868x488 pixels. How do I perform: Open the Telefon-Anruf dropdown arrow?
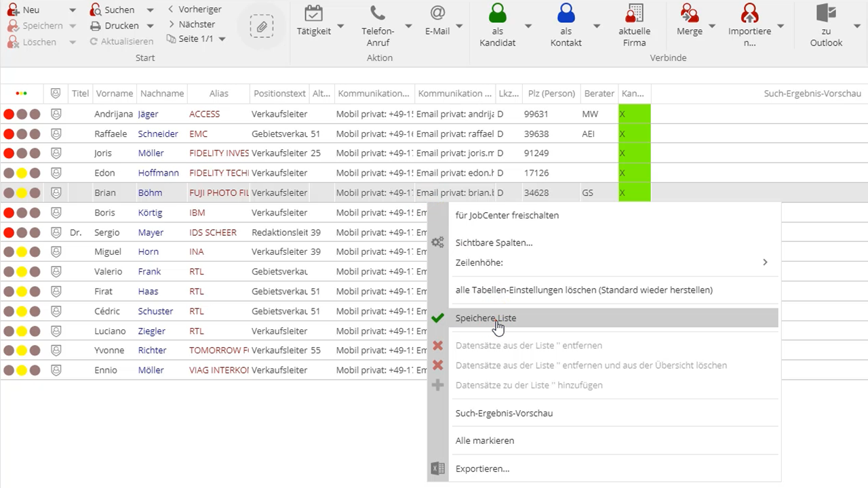pyautogui.click(x=408, y=27)
